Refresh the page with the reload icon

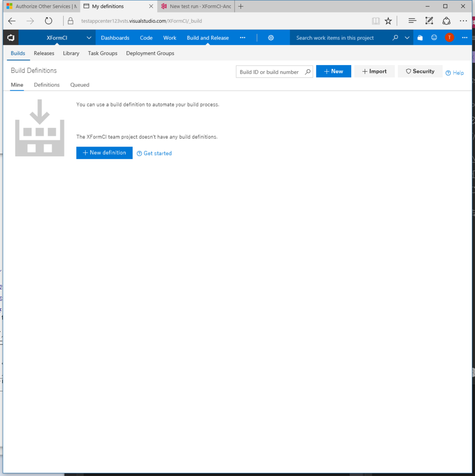coord(49,21)
